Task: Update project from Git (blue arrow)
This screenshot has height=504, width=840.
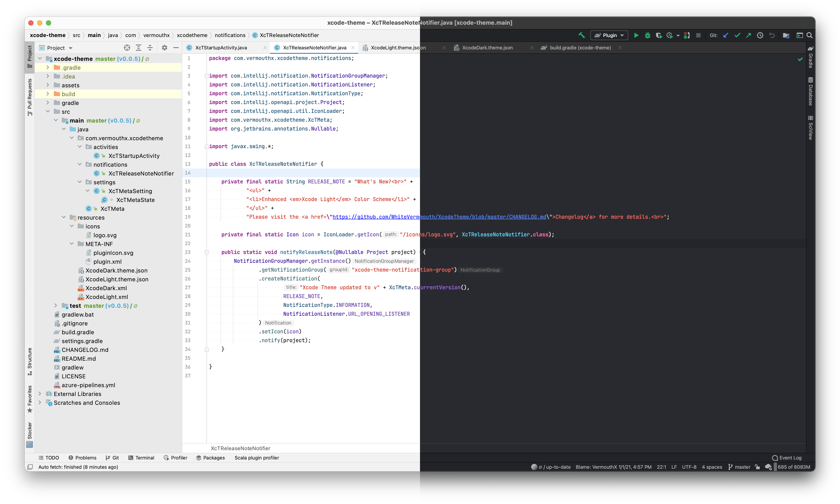Action: click(726, 35)
